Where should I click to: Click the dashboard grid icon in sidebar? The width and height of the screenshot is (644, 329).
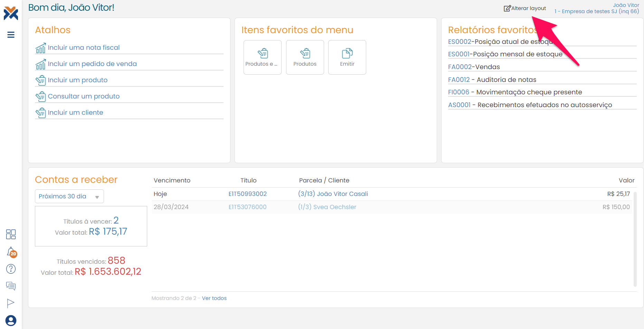click(11, 234)
